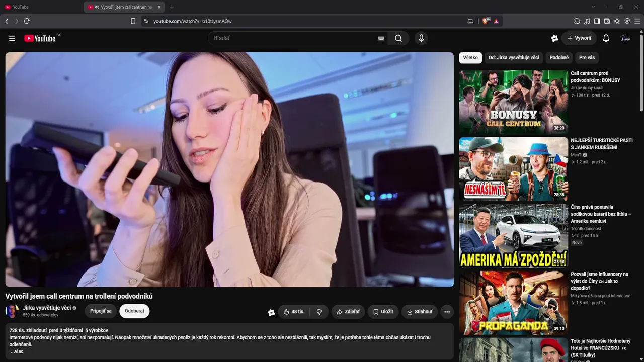Select the Od: Jirka vysvětluje věci chip

pyautogui.click(x=514, y=58)
